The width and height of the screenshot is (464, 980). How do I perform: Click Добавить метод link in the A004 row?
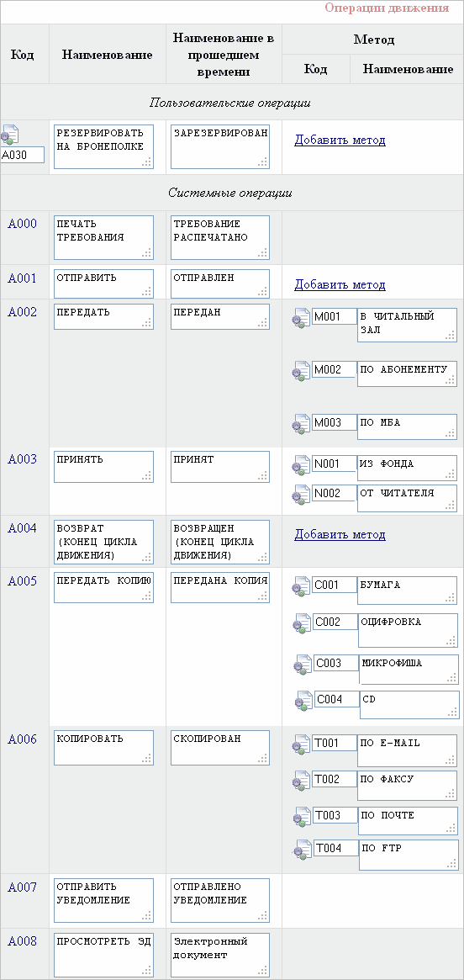click(x=340, y=534)
